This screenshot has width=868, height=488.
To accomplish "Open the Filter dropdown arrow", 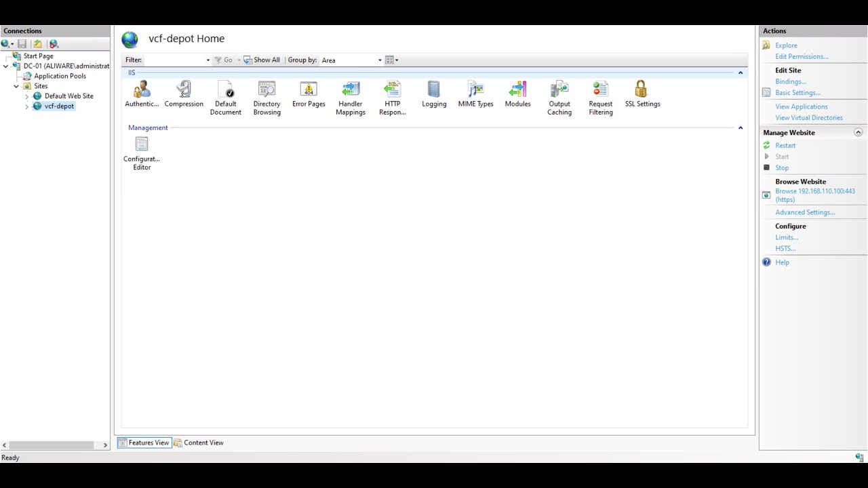I will tap(208, 60).
